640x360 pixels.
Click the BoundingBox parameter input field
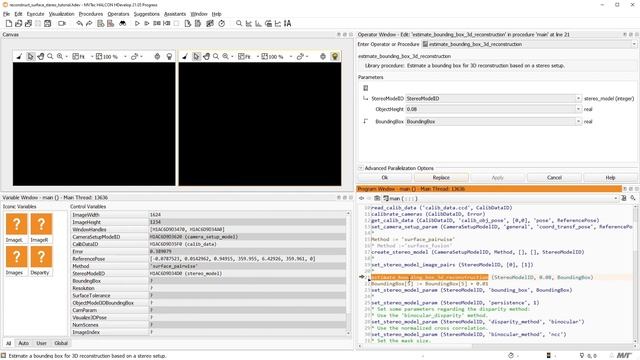point(491,122)
